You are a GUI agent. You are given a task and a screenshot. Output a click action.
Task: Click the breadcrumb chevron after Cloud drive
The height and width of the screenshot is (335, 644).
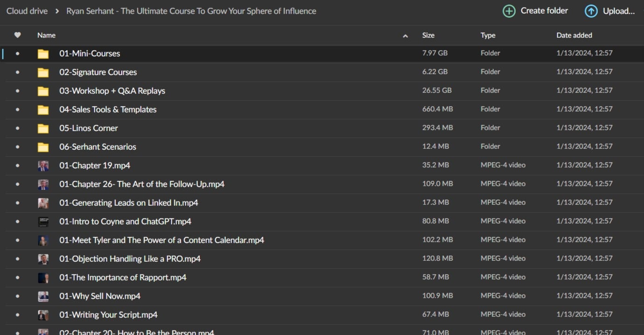(57, 11)
